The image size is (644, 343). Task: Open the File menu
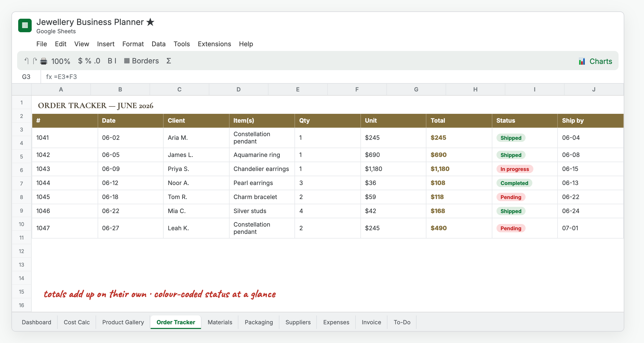click(x=42, y=44)
